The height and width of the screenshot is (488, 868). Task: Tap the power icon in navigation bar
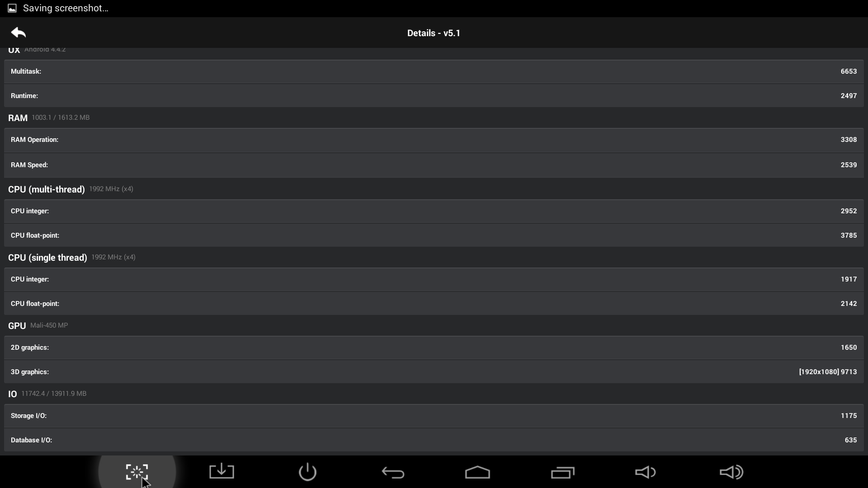click(307, 472)
